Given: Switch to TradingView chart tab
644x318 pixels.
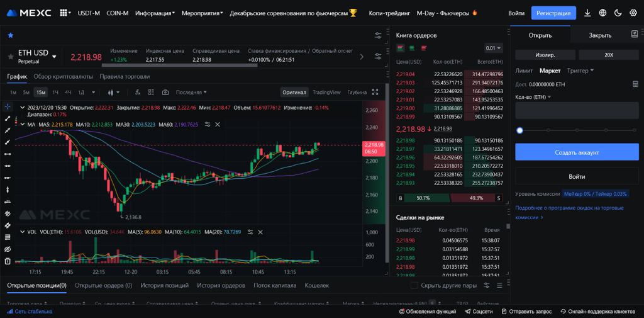Looking at the screenshot, I should tap(326, 92).
